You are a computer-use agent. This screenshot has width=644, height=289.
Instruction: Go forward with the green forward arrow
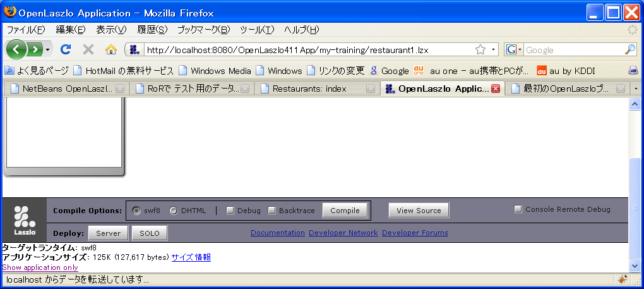pyautogui.click(x=35, y=50)
